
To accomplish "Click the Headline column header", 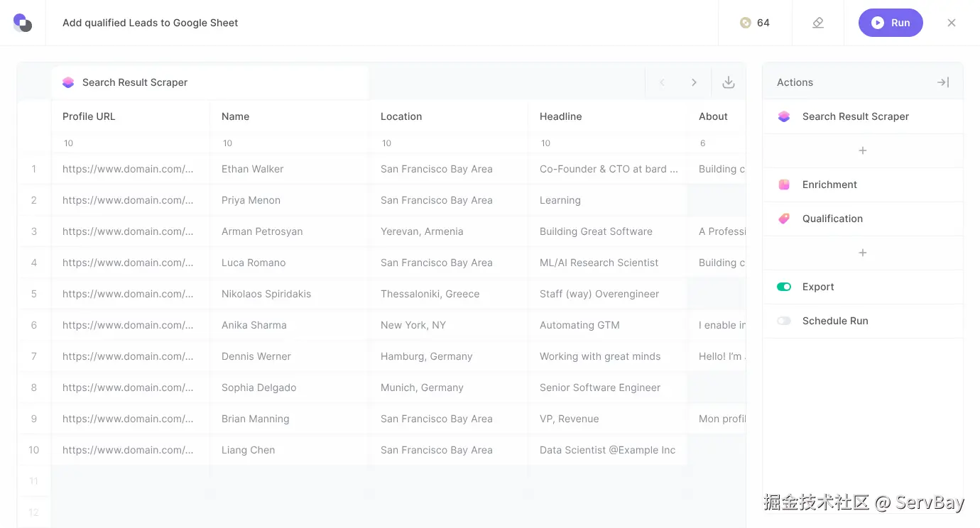I will tap(608, 116).
